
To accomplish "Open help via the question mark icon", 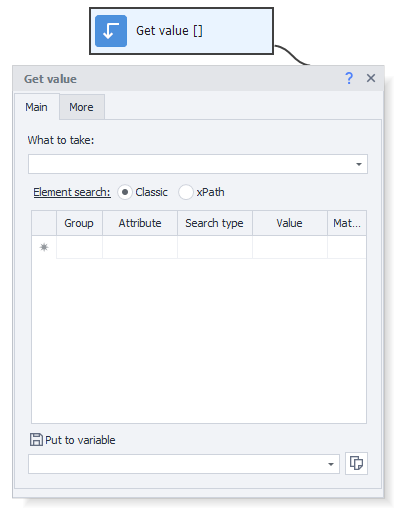I will pyautogui.click(x=349, y=78).
